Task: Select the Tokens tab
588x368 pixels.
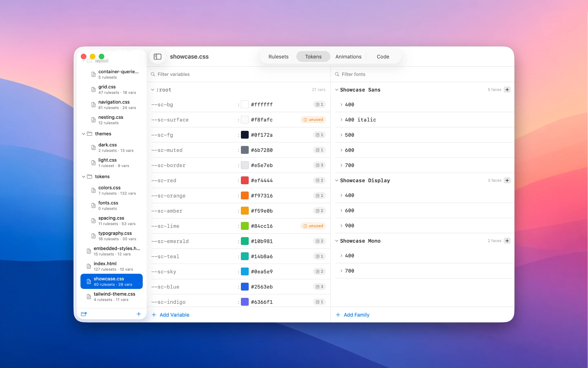Action: click(313, 57)
